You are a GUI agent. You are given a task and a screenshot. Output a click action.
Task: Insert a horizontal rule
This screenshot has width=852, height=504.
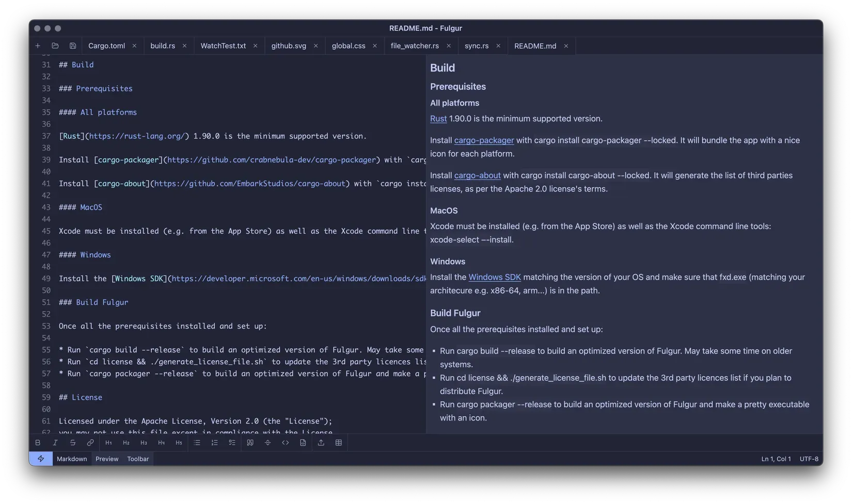click(x=267, y=442)
